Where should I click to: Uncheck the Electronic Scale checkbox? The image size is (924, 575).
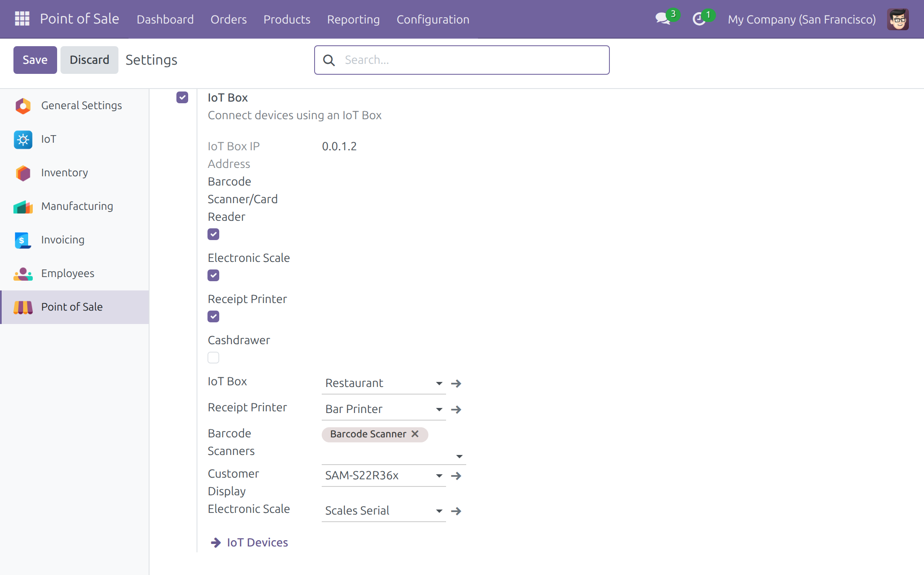(x=213, y=275)
